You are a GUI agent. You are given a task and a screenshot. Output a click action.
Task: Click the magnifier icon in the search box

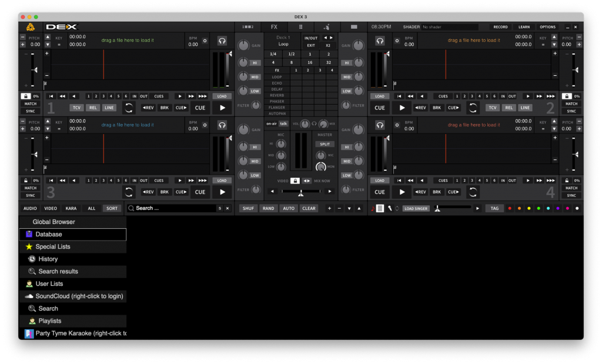tap(131, 209)
